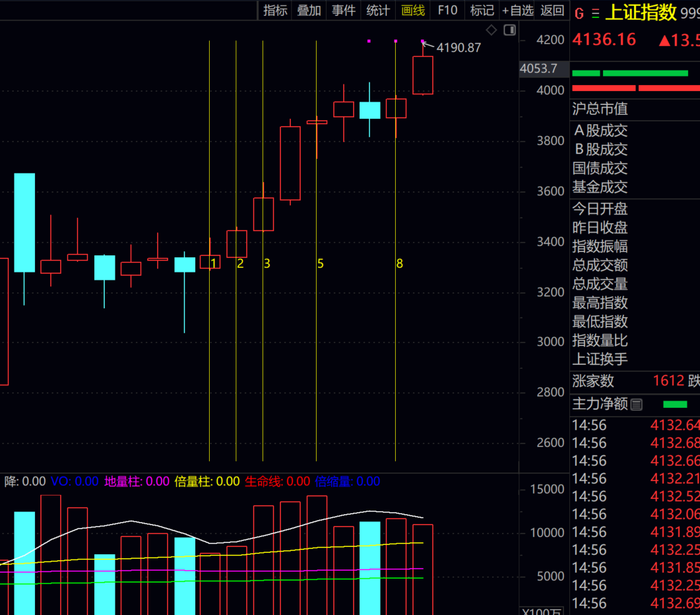Open the 主力净额 detail list icon
700x615 pixels.
[x=637, y=405]
